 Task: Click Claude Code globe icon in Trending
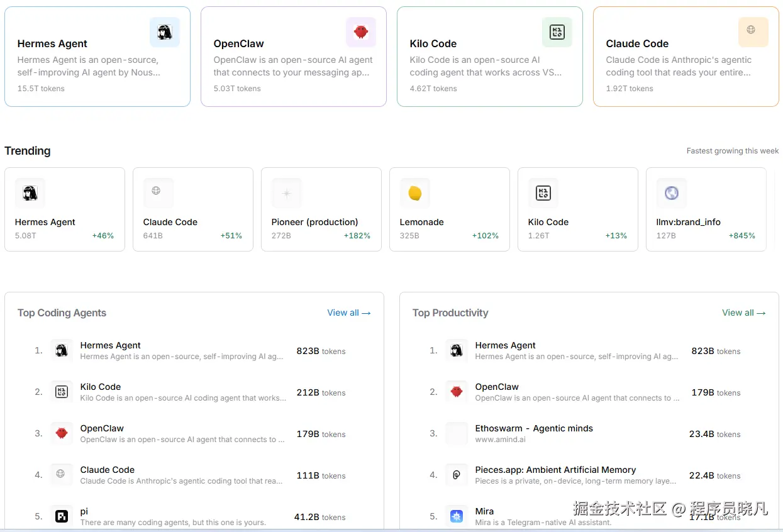click(x=158, y=193)
